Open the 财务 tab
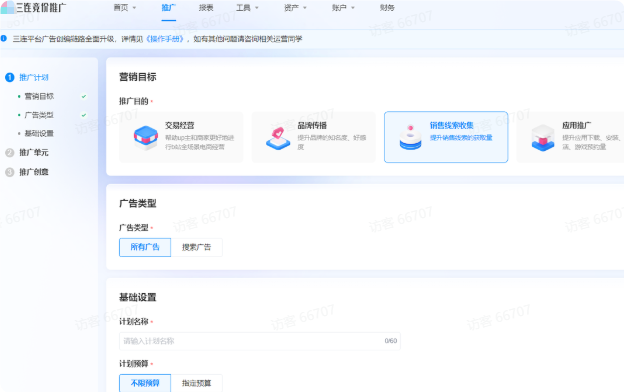The height and width of the screenshot is (392, 624). pyautogui.click(x=387, y=8)
